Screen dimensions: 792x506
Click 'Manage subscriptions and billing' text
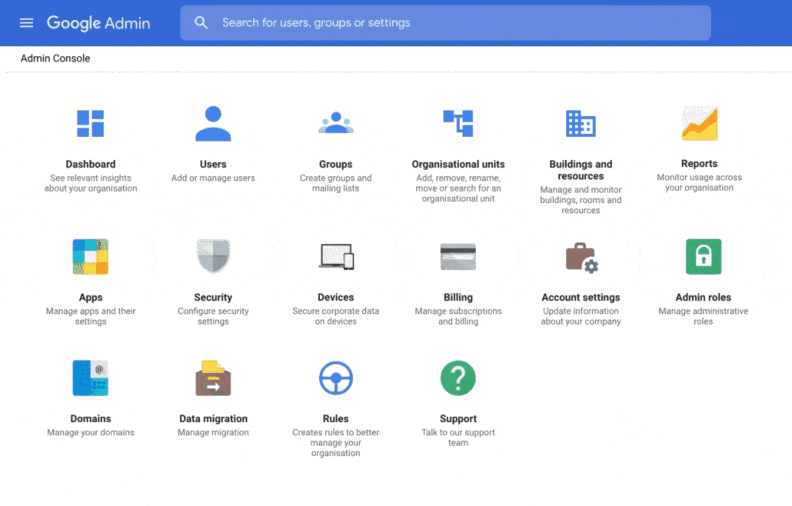458,317
